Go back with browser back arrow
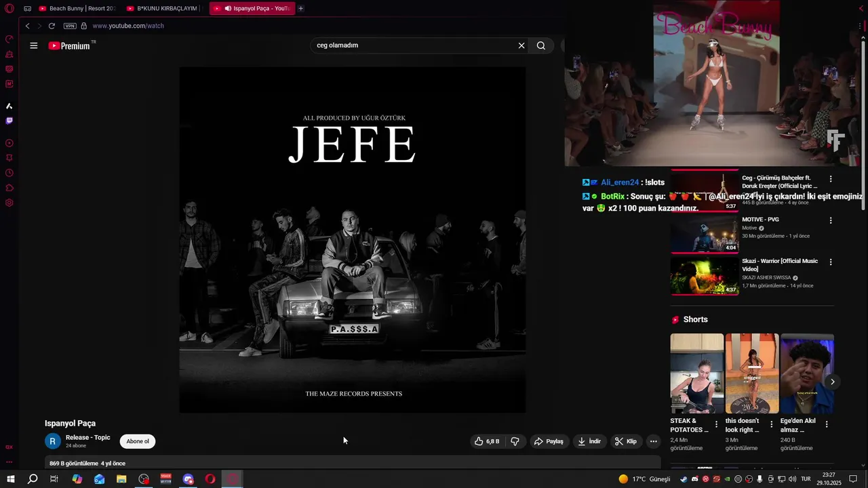Viewport: 868px width, 488px height. [x=27, y=26]
